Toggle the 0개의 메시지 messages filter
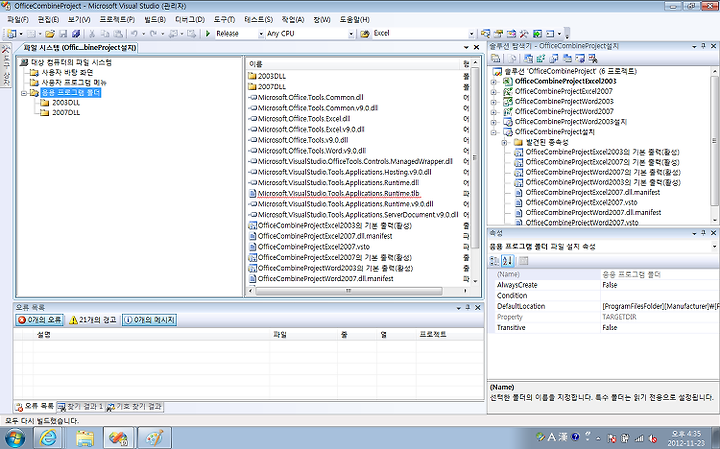This screenshot has width=720, height=449. click(149, 320)
